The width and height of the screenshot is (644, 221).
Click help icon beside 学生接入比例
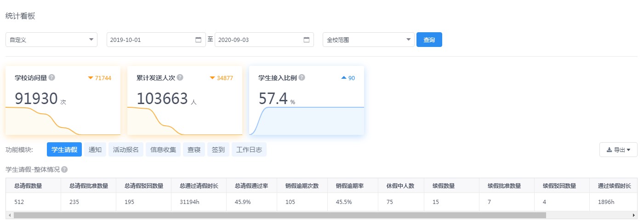pyautogui.click(x=302, y=78)
